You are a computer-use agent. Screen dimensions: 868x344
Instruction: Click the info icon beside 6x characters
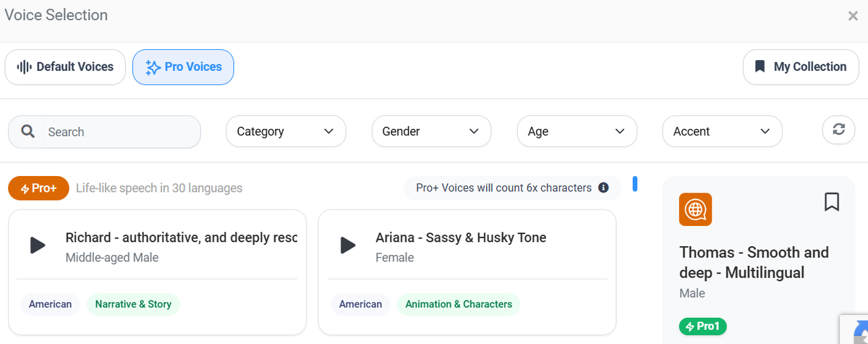(x=604, y=188)
